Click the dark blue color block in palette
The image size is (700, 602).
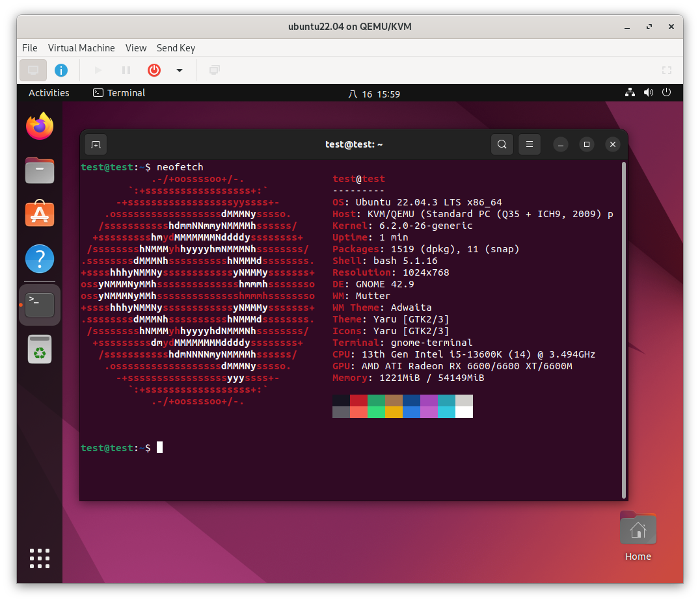(x=411, y=400)
